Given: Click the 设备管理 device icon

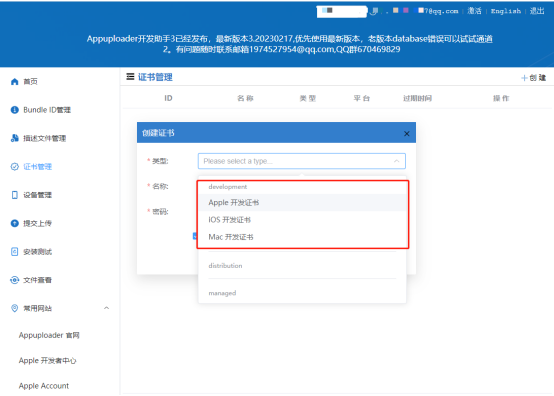Looking at the screenshot, I should click(14, 195).
